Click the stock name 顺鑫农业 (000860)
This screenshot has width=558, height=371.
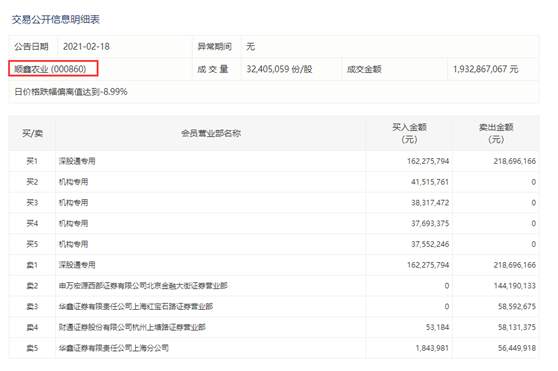50,69
